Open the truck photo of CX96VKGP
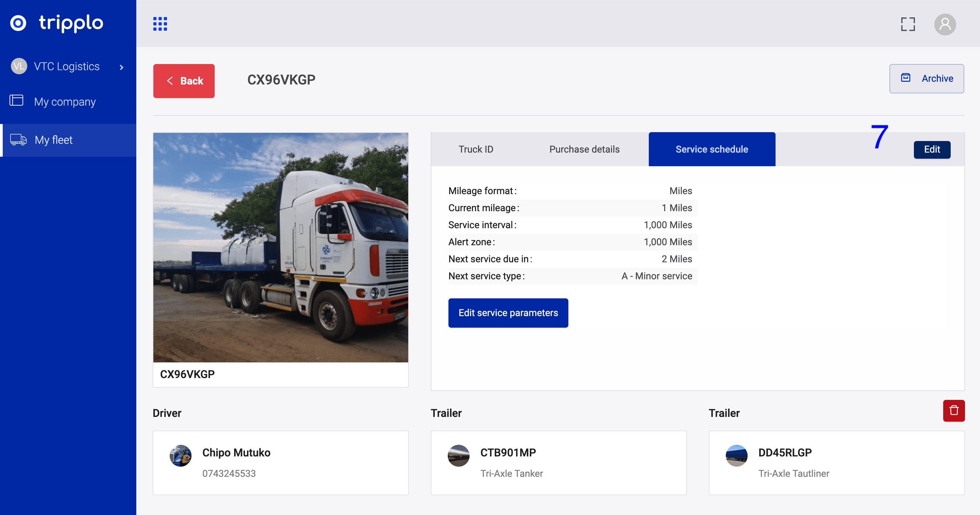Image resolution: width=980 pixels, height=515 pixels. coord(280,247)
